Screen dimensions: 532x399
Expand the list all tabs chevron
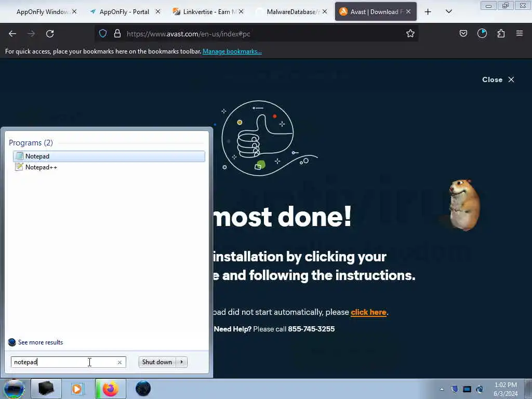(x=448, y=11)
